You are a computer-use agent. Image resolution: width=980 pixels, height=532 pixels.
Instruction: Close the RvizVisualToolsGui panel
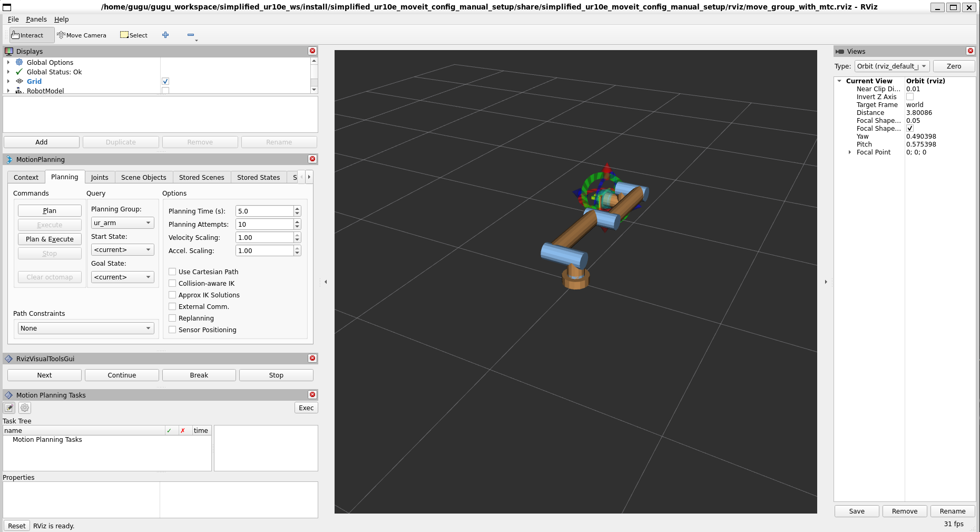pos(312,358)
